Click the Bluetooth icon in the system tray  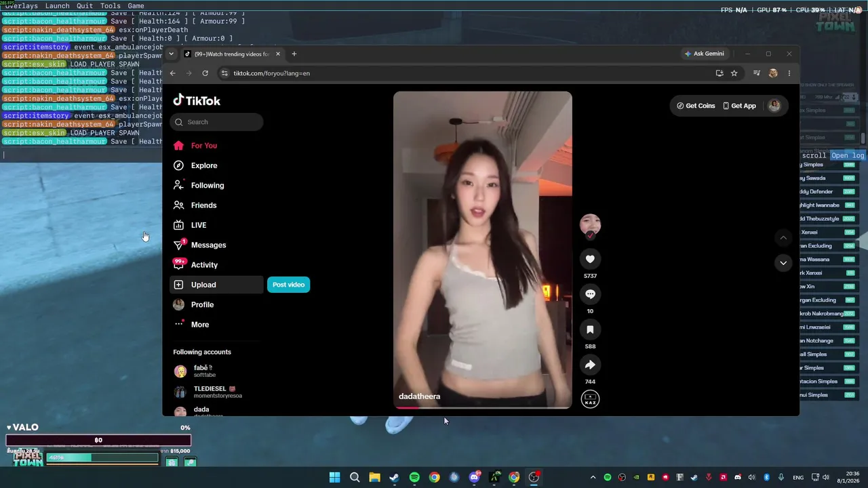coord(767,477)
